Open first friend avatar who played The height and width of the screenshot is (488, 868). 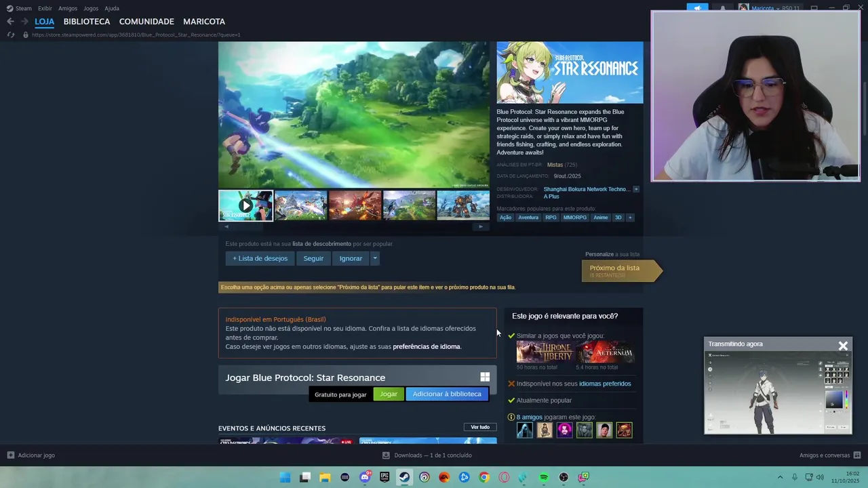(x=525, y=430)
